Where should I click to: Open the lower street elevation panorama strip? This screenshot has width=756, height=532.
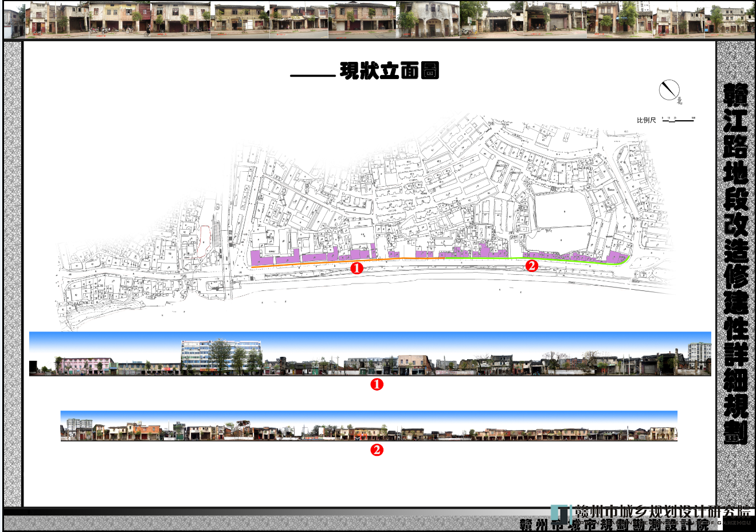[369, 426]
